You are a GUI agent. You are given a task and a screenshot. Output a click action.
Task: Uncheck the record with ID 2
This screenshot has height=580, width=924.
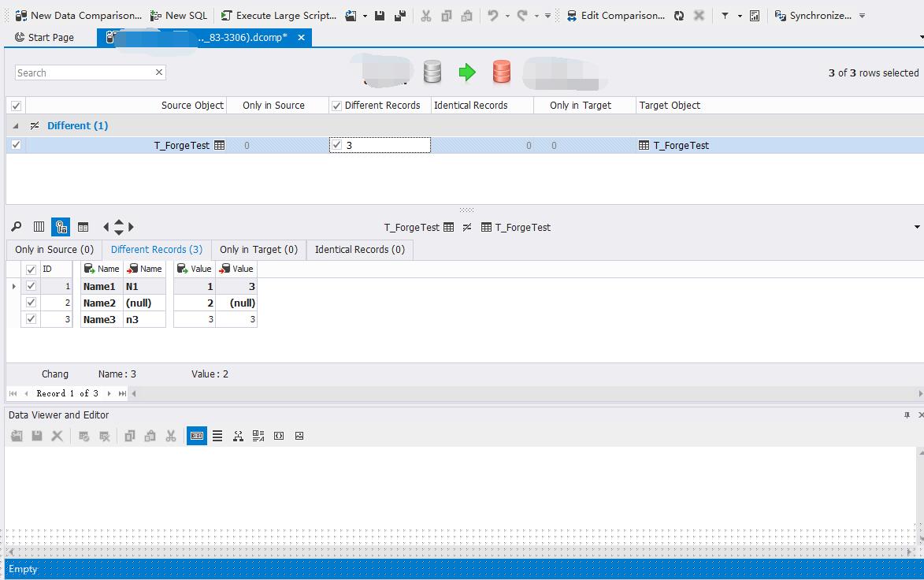pos(32,303)
